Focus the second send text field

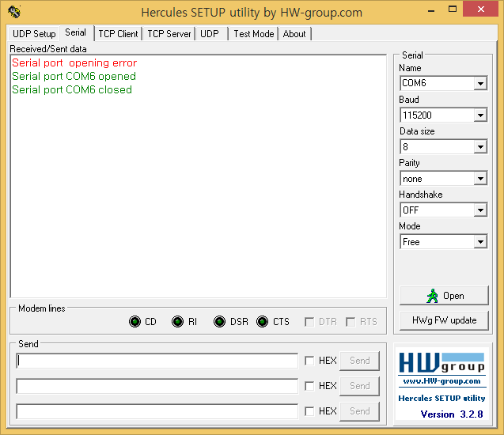pos(157,386)
